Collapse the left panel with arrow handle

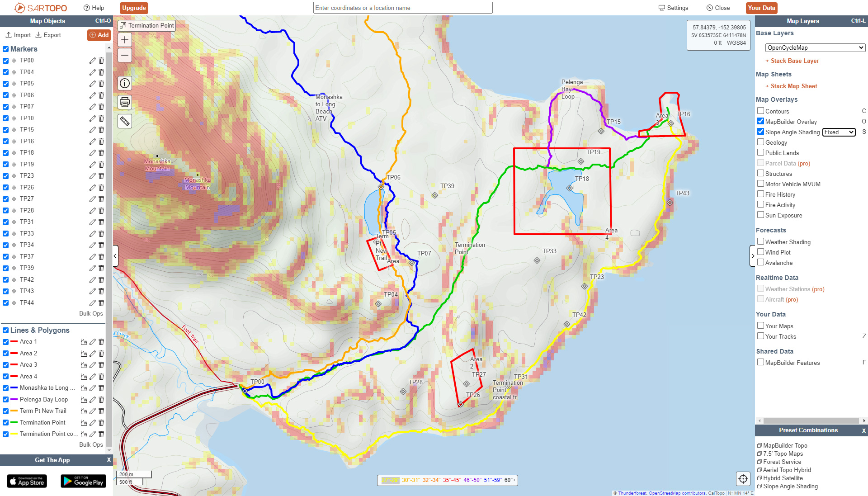tap(115, 256)
